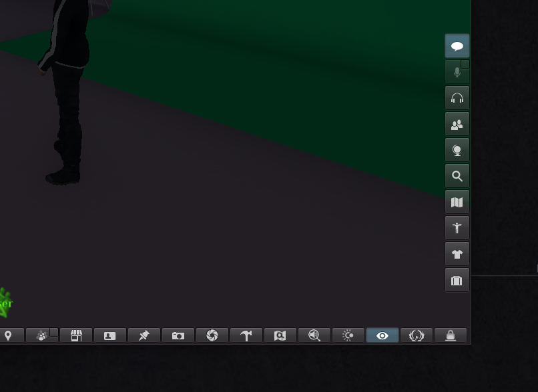Toggle the microphone Speak button
The width and height of the screenshot is (538, 392).
[457, 72]
